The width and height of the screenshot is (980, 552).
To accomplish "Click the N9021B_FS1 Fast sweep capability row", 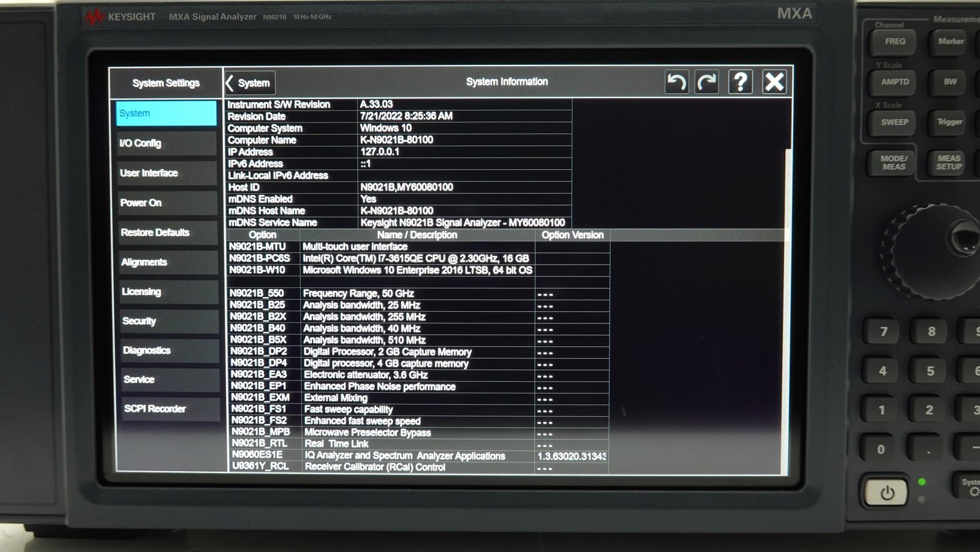I will tap(420, 410).
